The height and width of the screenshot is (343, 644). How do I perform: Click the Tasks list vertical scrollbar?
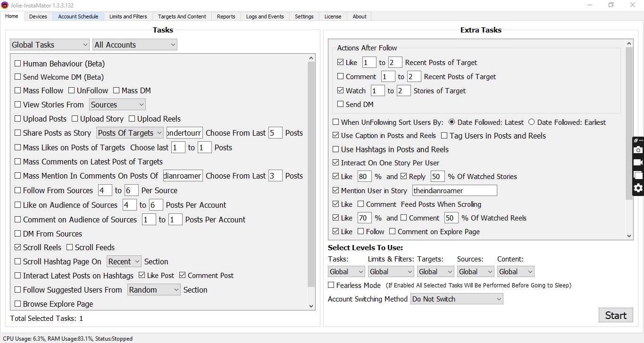[x=311, y=174]
